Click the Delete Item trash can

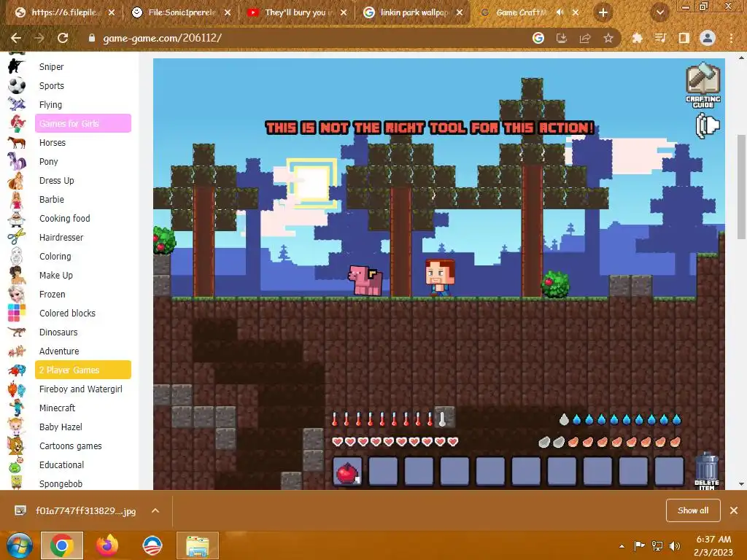point(706,471)
